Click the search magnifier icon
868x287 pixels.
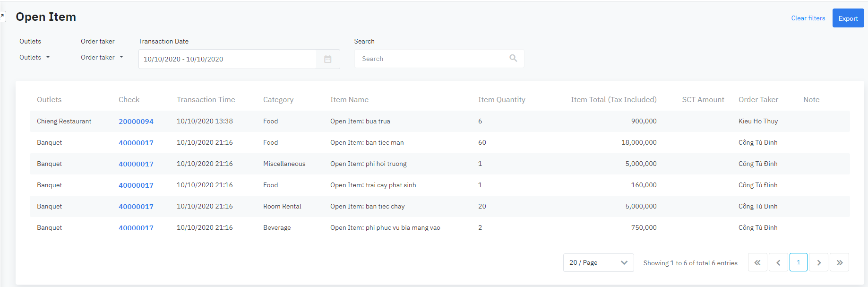tap(513, 58)
